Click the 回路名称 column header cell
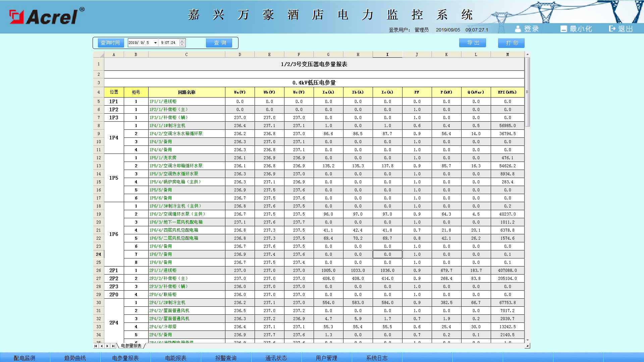Viewport: 644px width, 362px height. pos(186,92)
